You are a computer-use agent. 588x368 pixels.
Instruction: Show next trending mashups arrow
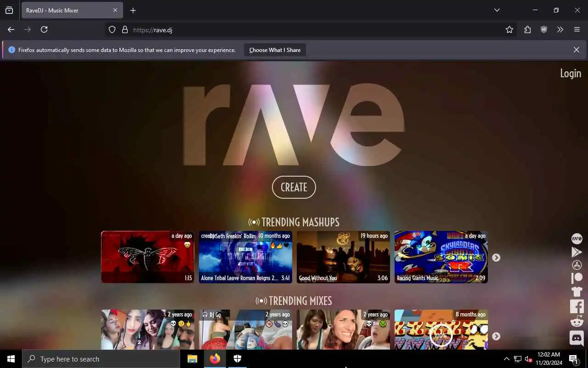496,258
